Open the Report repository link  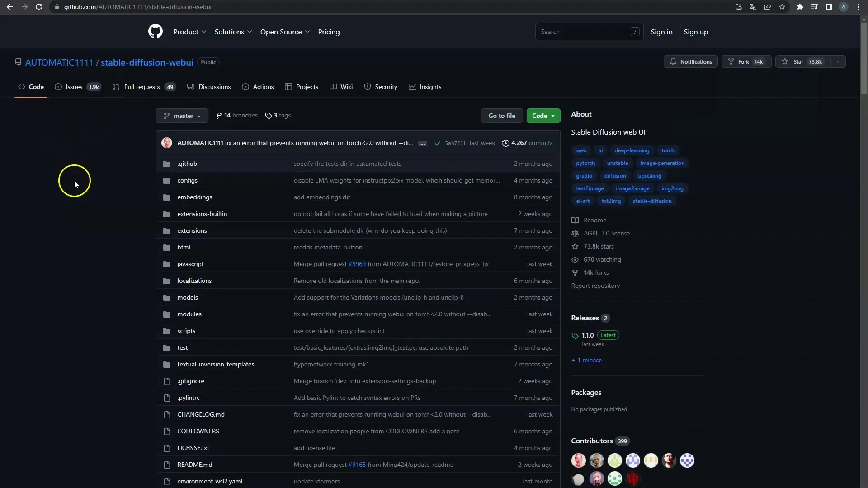point(595,286)
